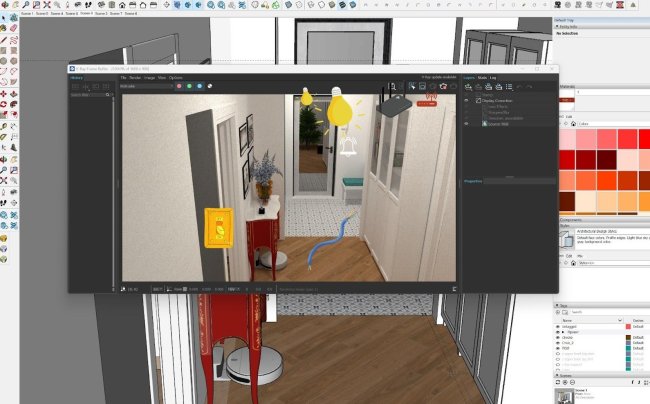This screenshot has width=650, height=404.
Task: Select the SketchUp Select arrow tool
Action: (5, 17)
